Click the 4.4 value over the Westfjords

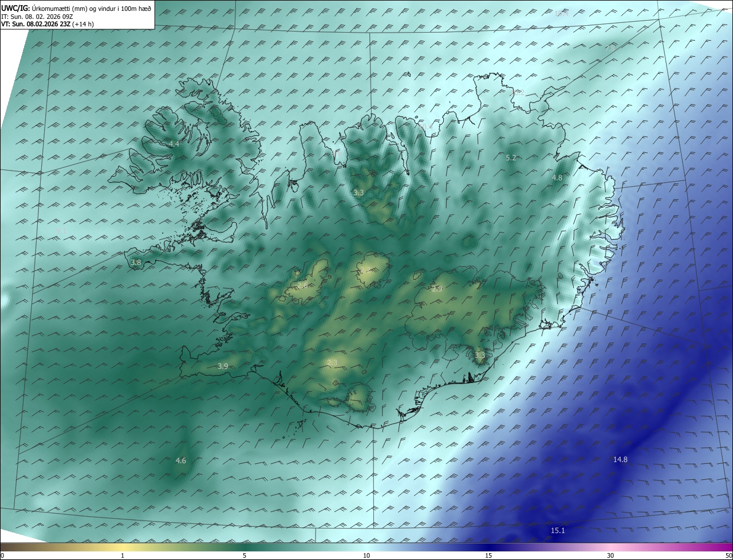point(174,144)
